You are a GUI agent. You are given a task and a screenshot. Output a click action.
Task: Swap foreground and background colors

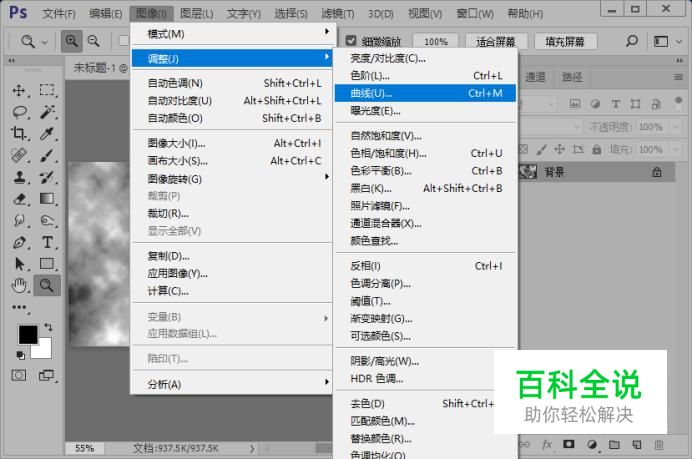point(48,327)
